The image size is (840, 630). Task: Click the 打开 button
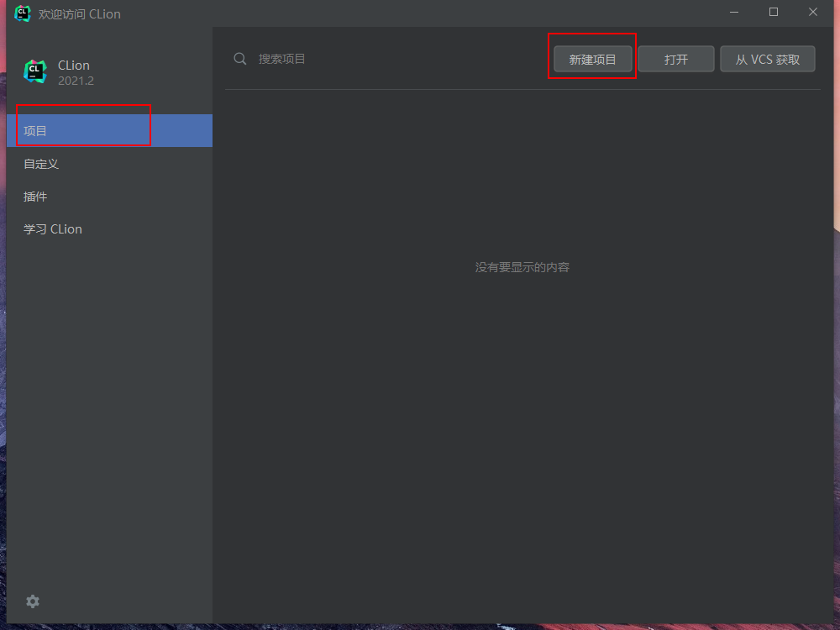coord(675,59)
